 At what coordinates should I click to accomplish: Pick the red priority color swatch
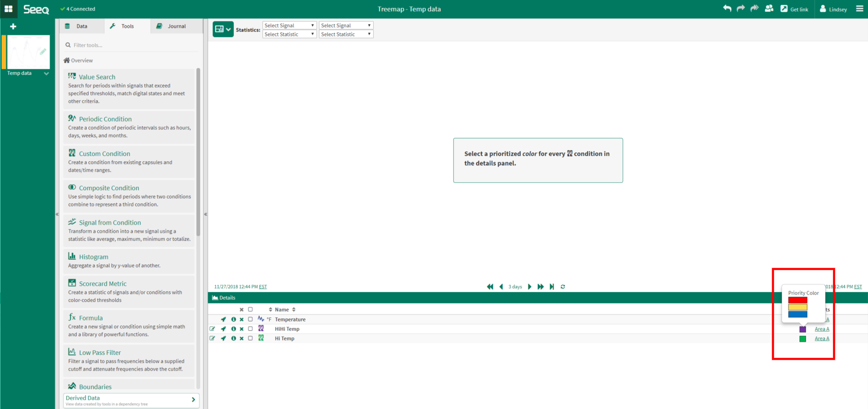[798, 300]
